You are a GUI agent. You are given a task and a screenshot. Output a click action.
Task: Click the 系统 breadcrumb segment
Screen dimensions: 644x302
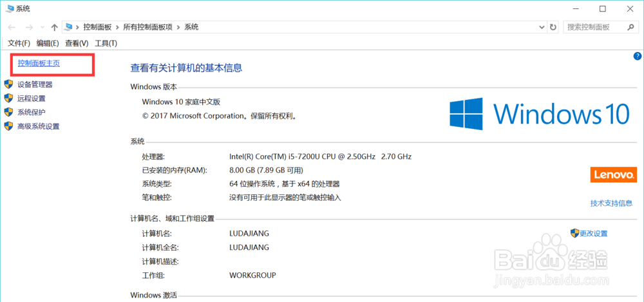[x=191, y=27]
